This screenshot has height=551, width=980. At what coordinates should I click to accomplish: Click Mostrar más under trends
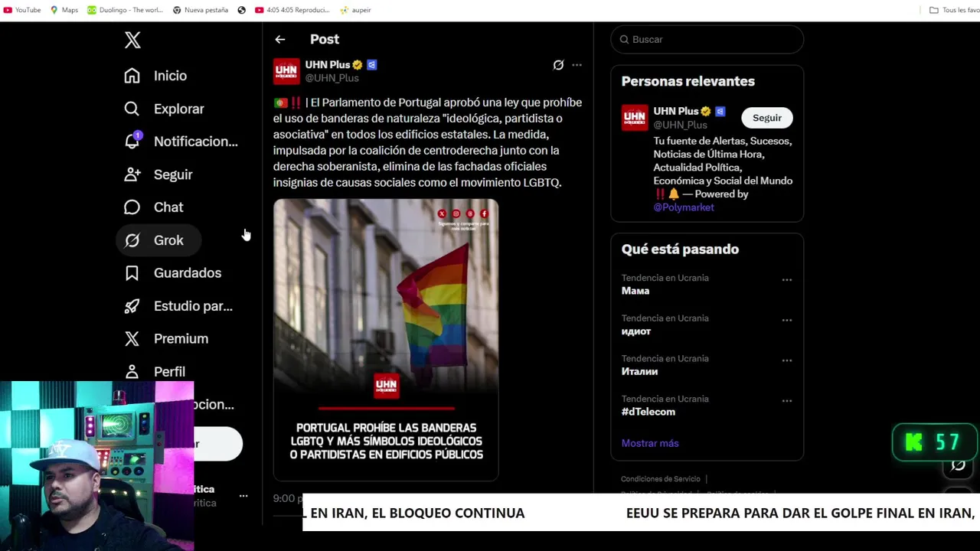point(650,443)
